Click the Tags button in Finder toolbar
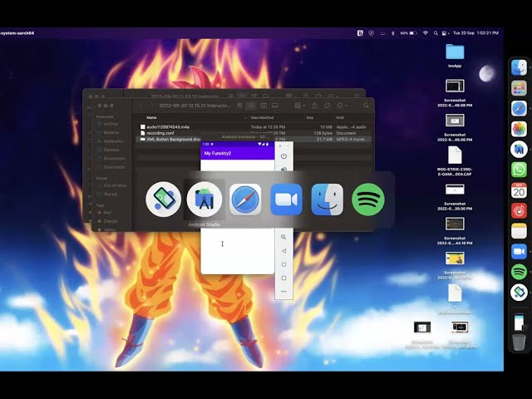Viewport: 532px width, 399px height. pyautogui.click(x=327, y=106)
